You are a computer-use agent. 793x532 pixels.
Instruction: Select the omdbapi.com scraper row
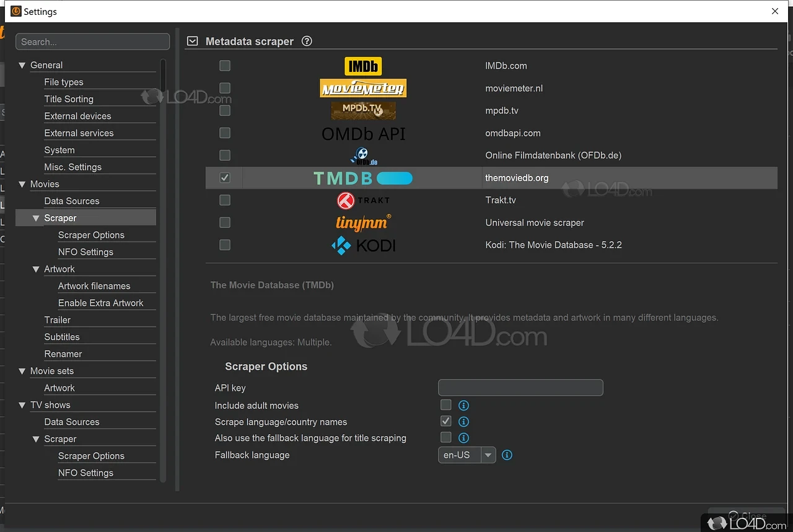tap(512, 133)
